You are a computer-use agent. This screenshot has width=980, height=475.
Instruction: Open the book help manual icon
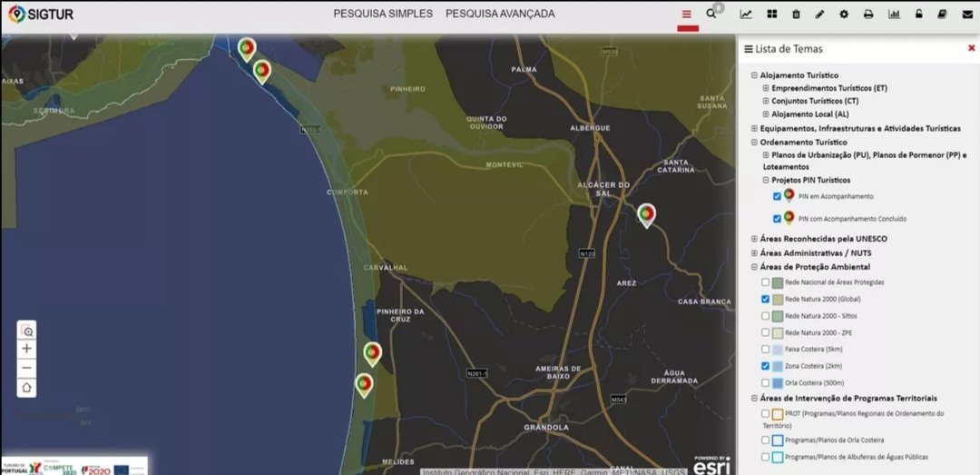pyautogui.click(x=943, y=15)
